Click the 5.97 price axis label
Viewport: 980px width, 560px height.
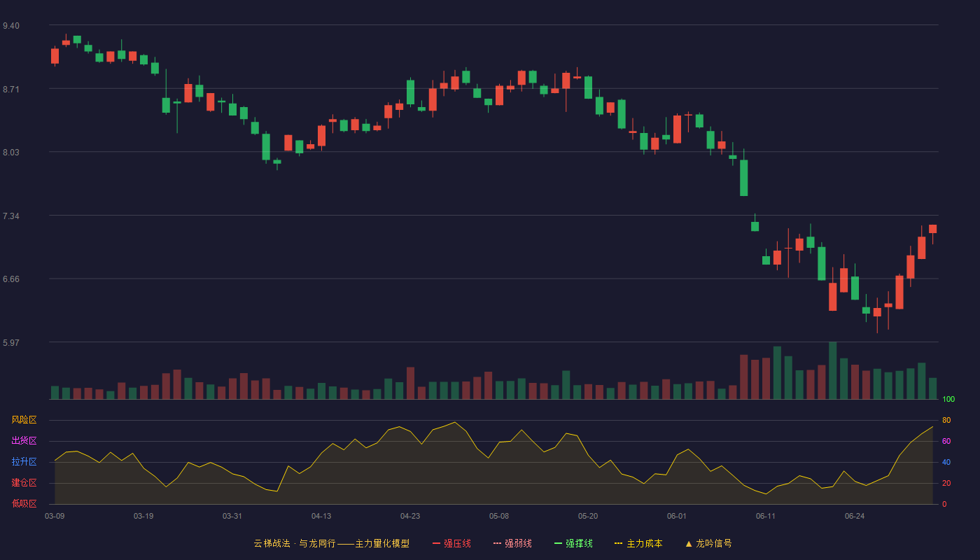(11, 343)
